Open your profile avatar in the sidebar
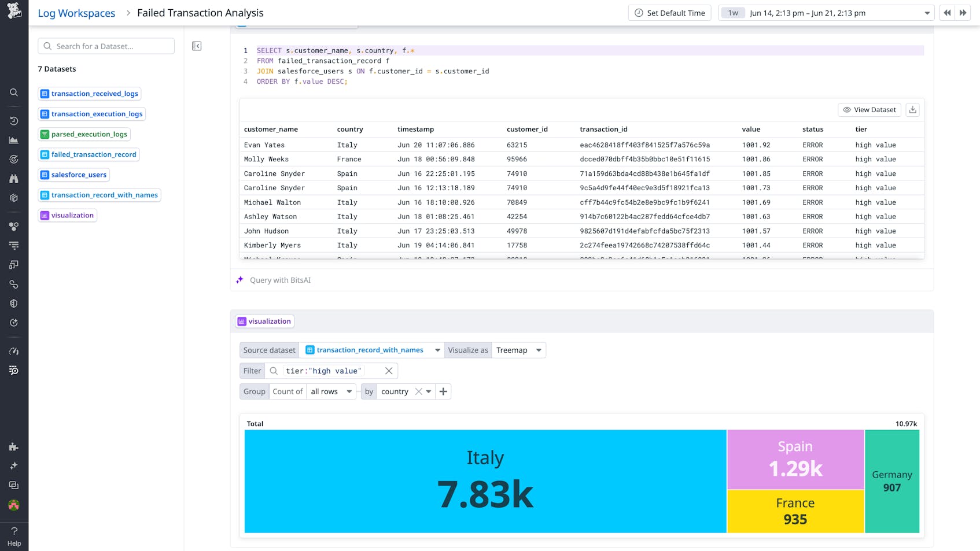Viewport: 980px width, 551px height. coord(14,505)
